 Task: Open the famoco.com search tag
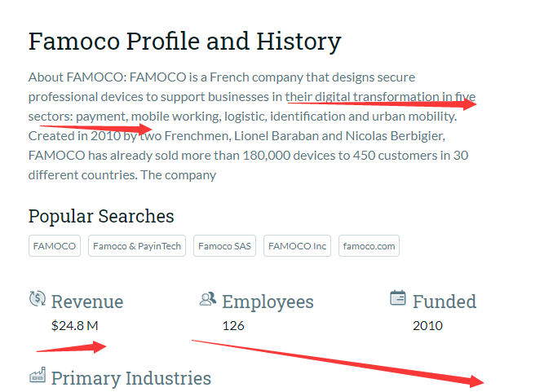coord(369,245)
